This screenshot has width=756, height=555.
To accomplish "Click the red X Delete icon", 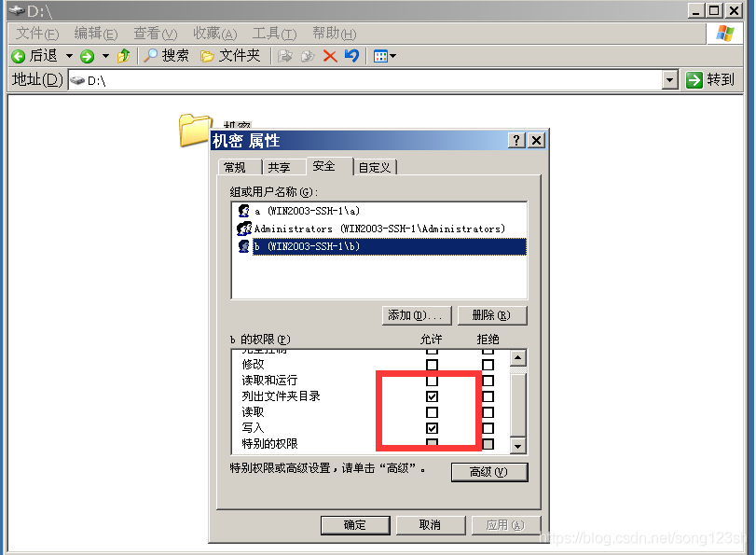I will (330, 57).
